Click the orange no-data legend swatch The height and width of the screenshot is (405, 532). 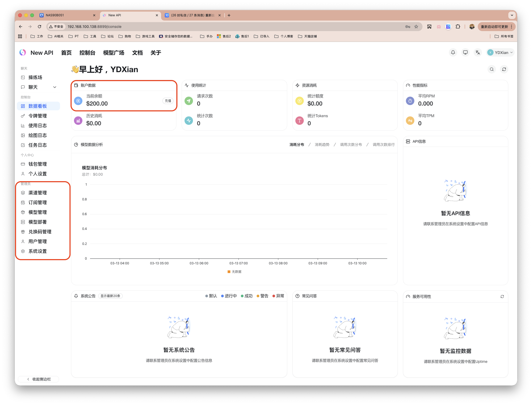click(x=229, y=272)
